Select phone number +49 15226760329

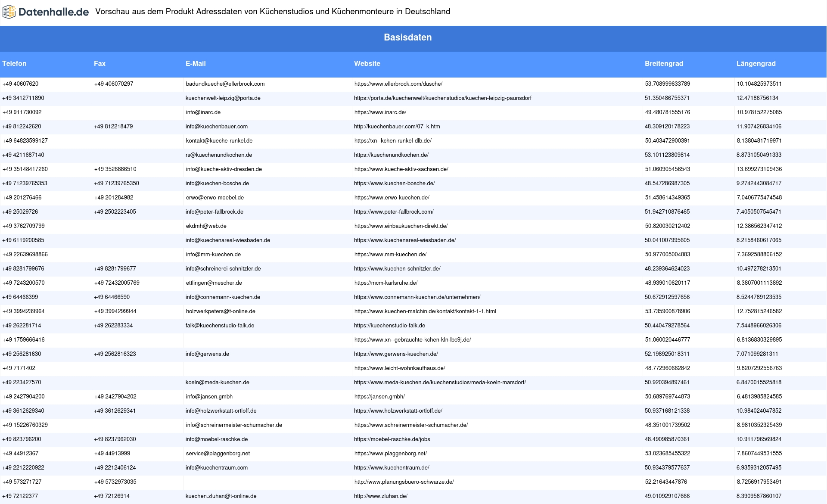point(25,425)
